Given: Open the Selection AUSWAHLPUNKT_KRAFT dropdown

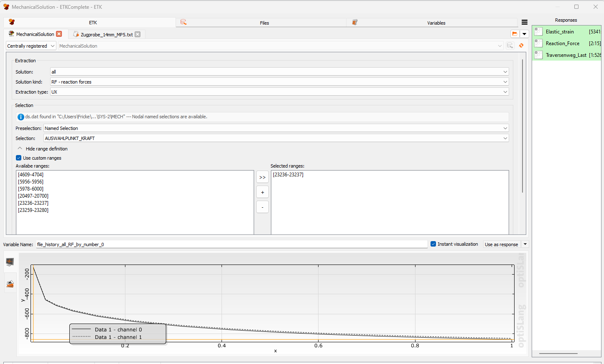Looking at the screenshot, I should coord(276,138).
